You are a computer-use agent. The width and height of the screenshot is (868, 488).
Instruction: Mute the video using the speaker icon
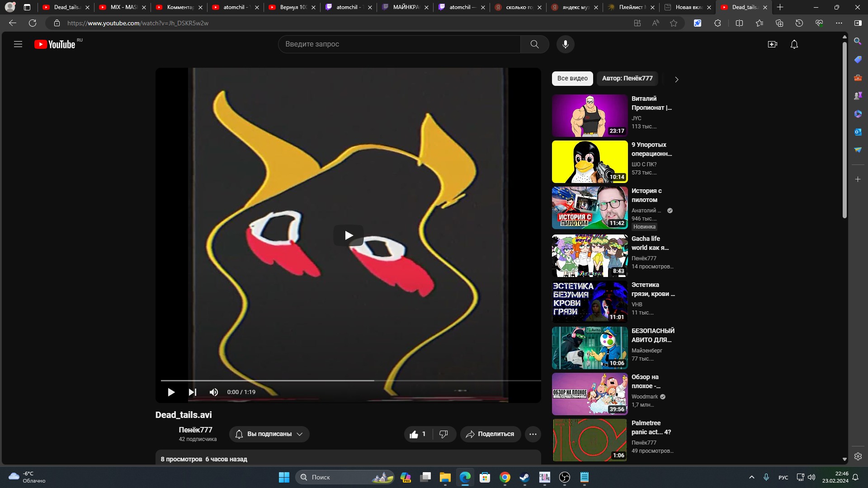coord(214,392)
